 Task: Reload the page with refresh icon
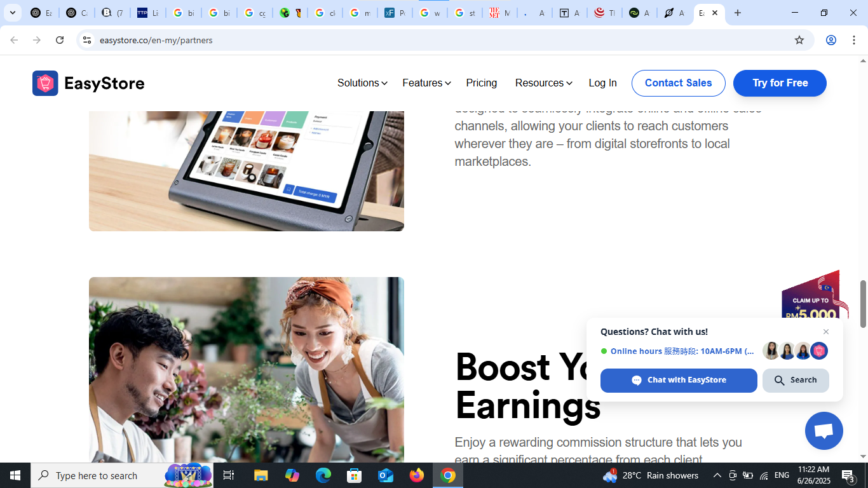point(60,40)
